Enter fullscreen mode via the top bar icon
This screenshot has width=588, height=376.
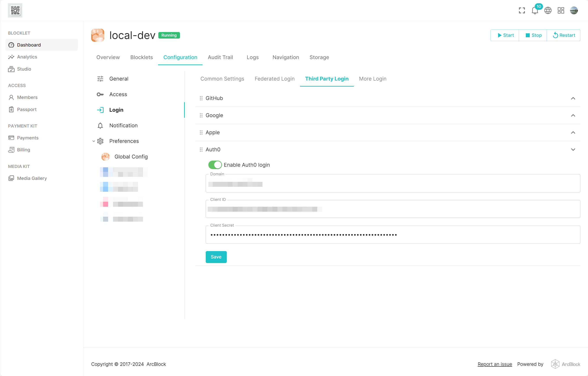point(522,11)
